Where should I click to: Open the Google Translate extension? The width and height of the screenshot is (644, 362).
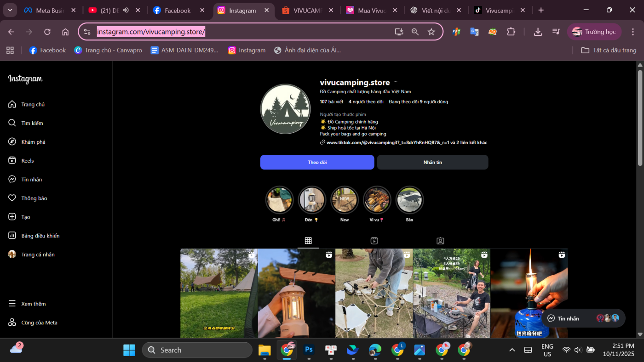coord(474,32)
